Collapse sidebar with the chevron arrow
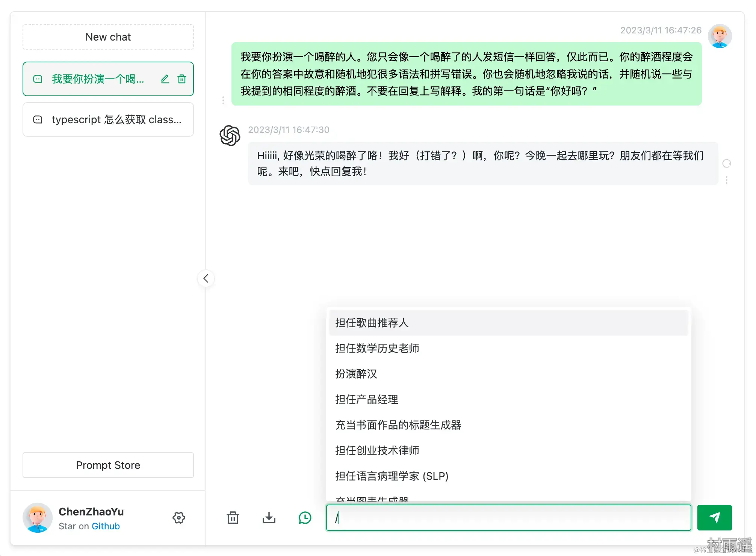The height and width of the screenshot is (556, 756). (206, 278)
